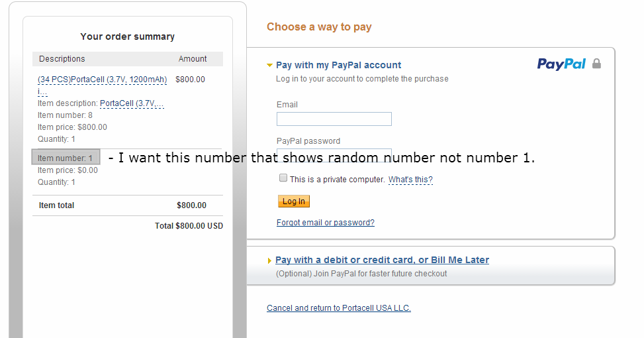Open the (34 PCS)PortaCell item link
The height and width of the screenshot is (338, 644).
pos(102,80)
